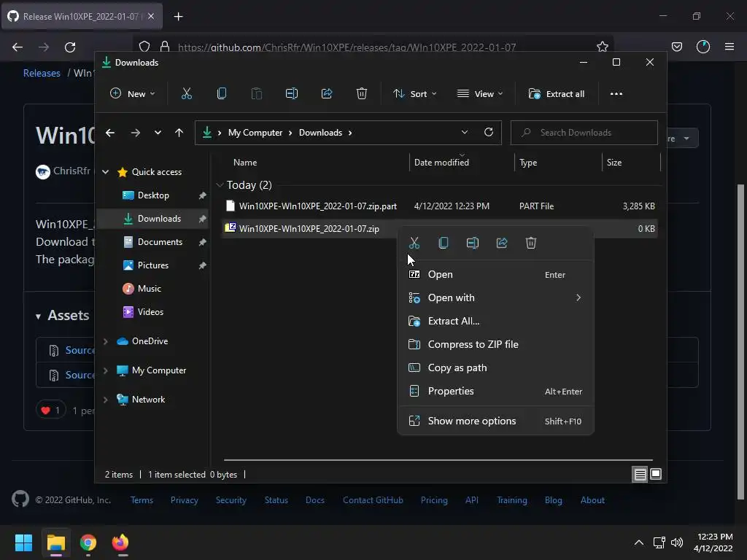This screenshot has height=560, width=747.
Task: Open Firefox from the taskbar
Action: point(120,542)
